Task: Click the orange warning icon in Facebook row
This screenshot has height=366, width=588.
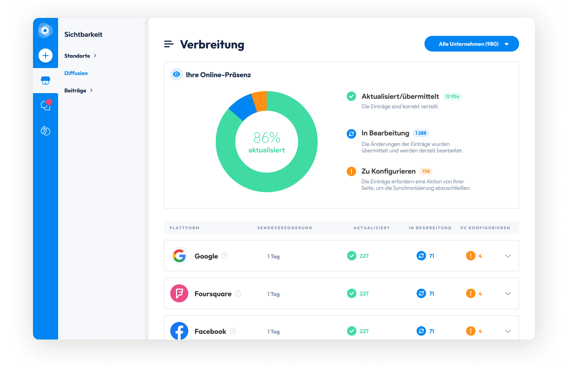Action: click(x=471, y=331)
